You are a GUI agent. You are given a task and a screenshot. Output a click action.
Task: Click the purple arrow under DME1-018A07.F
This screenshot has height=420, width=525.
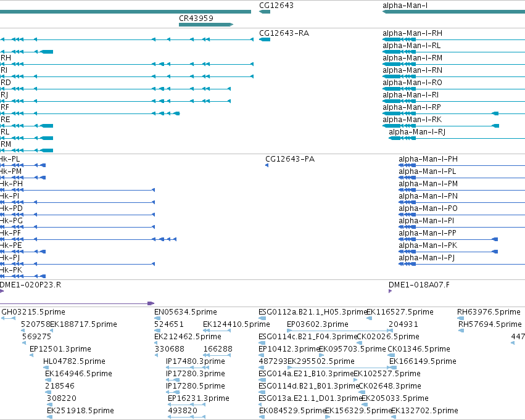pos(390,291)
